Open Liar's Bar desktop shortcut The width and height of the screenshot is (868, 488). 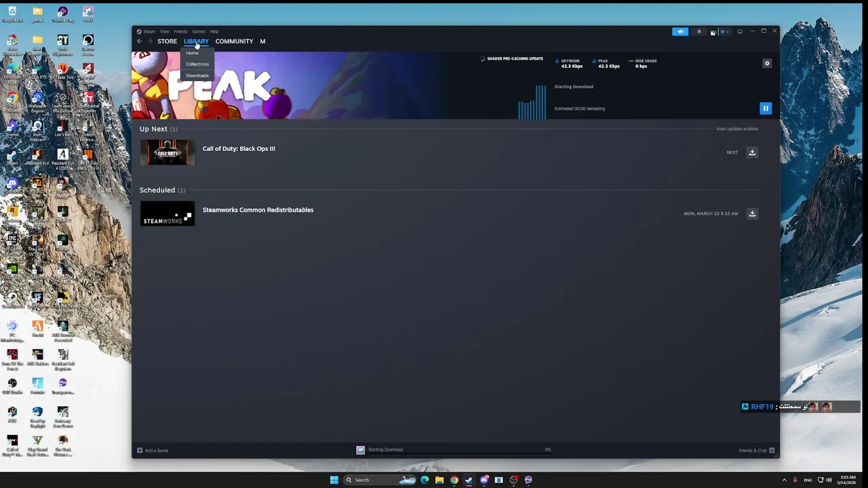click(x=63, y=129)
